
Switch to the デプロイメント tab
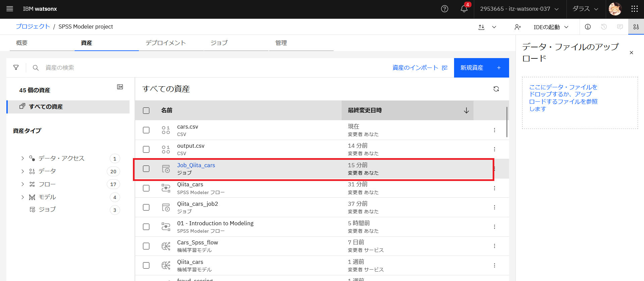(171, 43)
